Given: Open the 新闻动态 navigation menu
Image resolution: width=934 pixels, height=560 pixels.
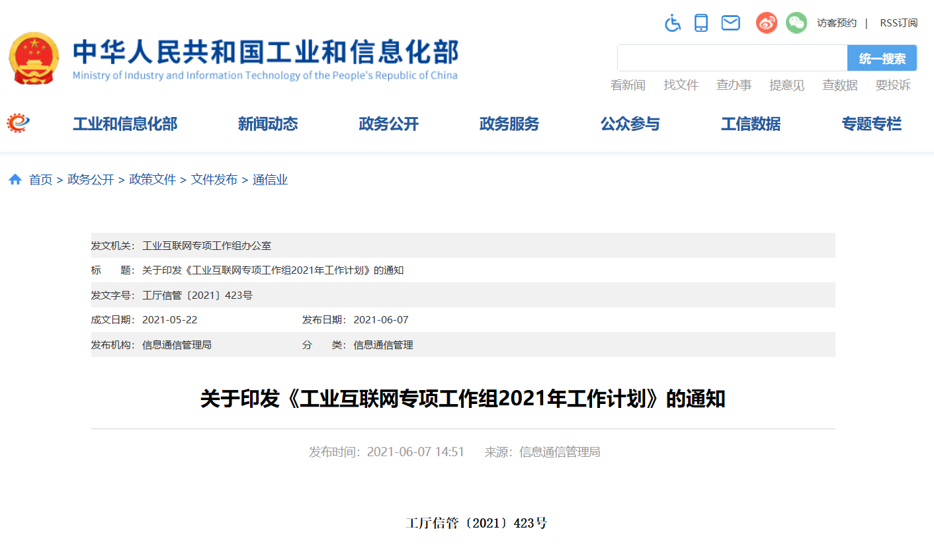Looking at the screenshot, I should coord(268,124).
